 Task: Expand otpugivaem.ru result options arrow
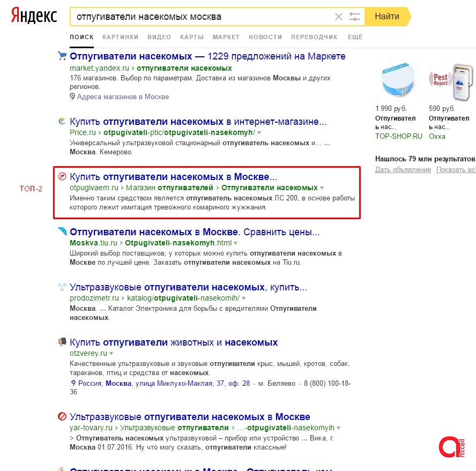(x=322, y=188)
